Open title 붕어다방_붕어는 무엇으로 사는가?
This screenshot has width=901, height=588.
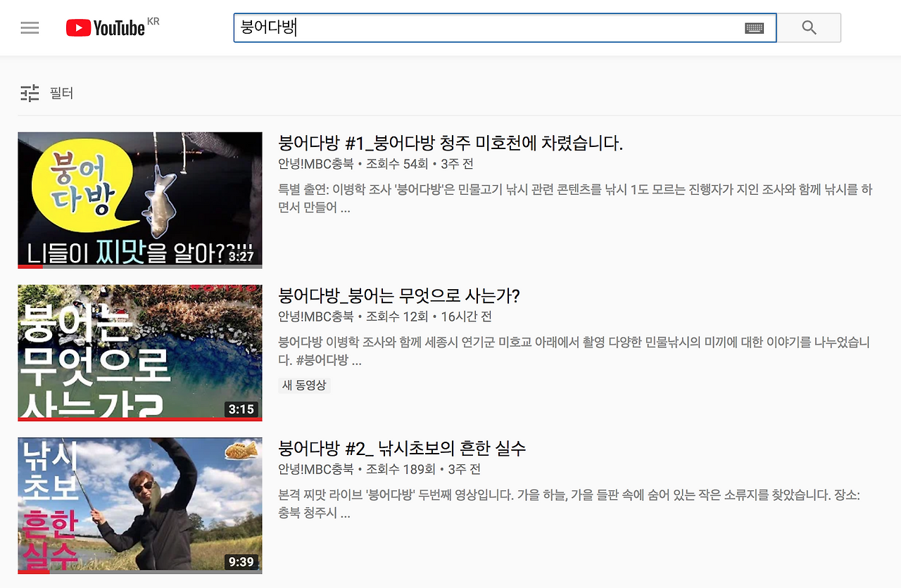point(399,295)
